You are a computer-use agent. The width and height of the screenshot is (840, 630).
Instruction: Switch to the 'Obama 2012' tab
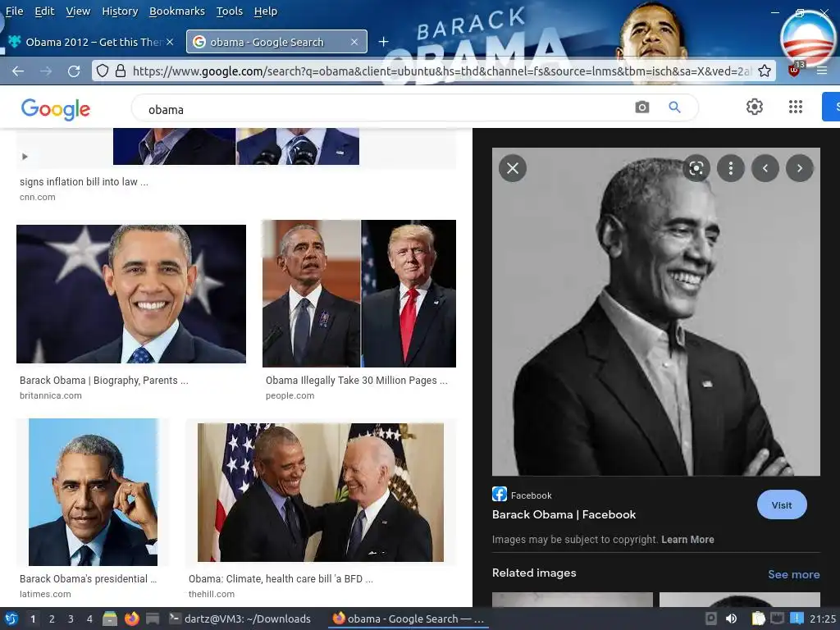(x=91, y=42)
